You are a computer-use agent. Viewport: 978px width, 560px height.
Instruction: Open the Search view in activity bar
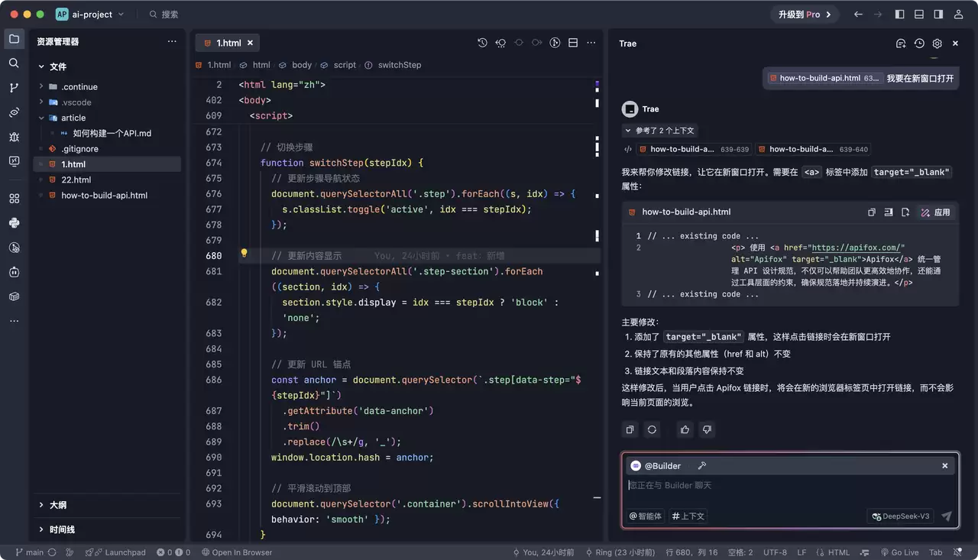pyautogui.click(x=14, y=63)
